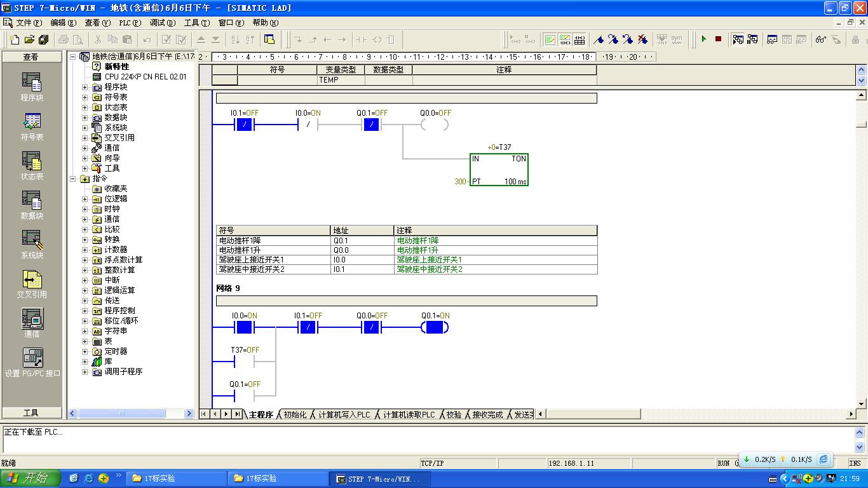Click the editor vertical scrollbar down arrow
Image resolution: width=868 pixels, height=488 pixels.
click(862, 404)
